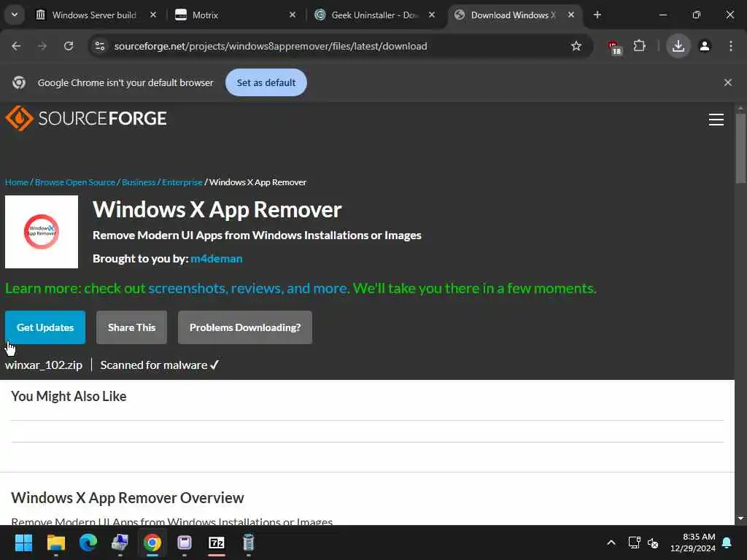This screenshot has width=747, height=560.
Task: Open a new browser tab
Action: coord(597,15)
